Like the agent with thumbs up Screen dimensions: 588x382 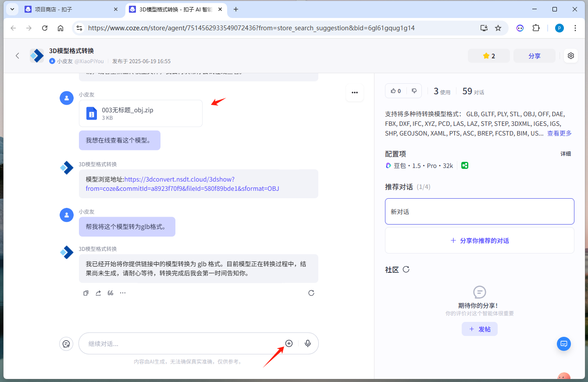[396, 91]
